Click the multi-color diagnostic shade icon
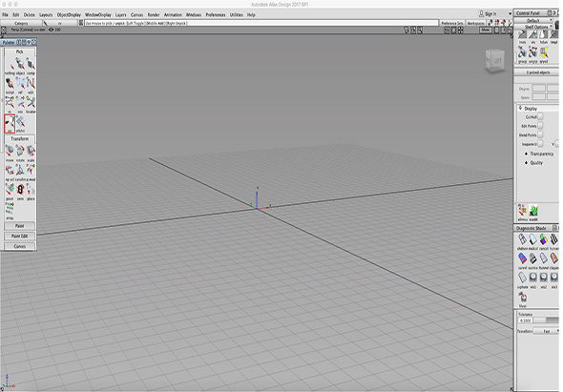563x392 pixels. point(532,241)
